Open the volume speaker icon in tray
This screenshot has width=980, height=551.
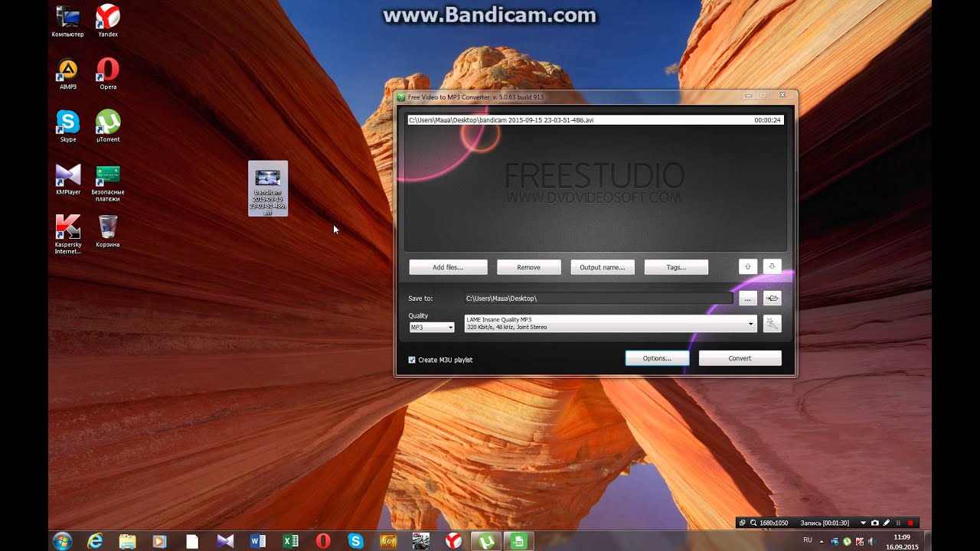tap(874, 541)
